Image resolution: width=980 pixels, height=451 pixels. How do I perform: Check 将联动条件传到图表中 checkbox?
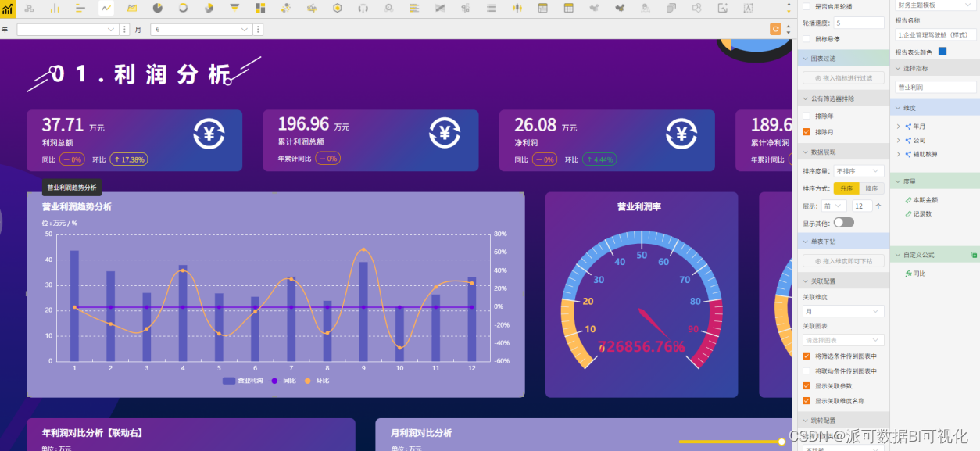point(807,370)
